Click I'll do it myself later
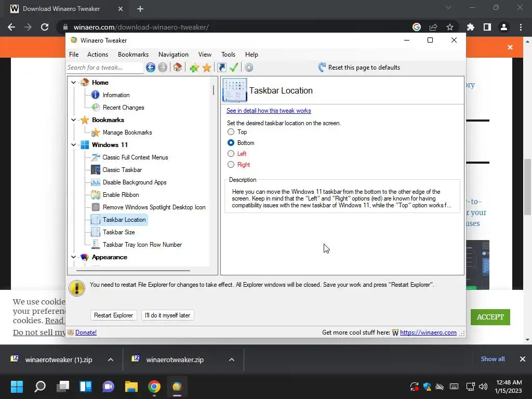Viewport: 532px width, 399px height. (168, 315)
